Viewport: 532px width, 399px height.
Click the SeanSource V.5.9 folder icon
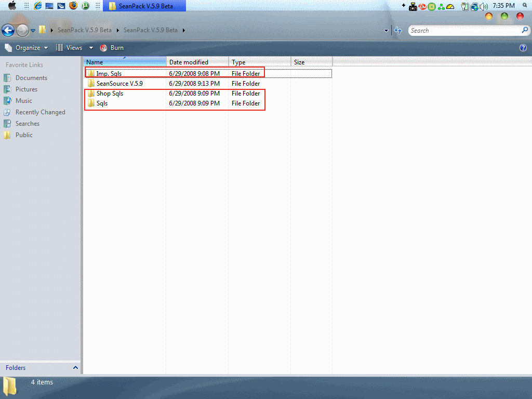pyautogui.click(x=91, y=84)
